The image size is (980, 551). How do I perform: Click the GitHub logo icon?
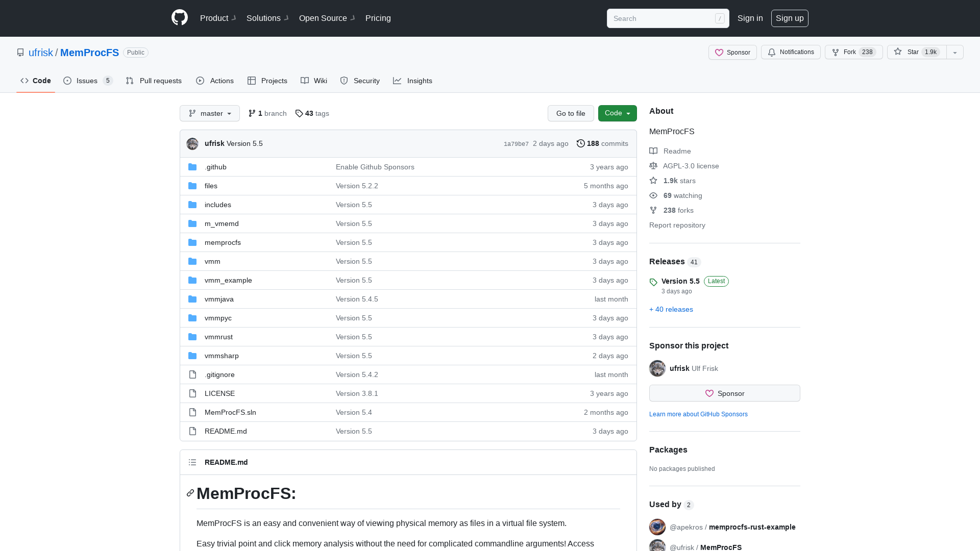(x=180, y=18)
